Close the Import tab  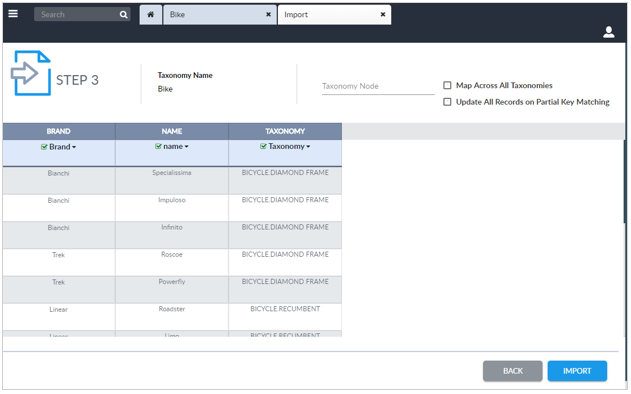(383, 14)
